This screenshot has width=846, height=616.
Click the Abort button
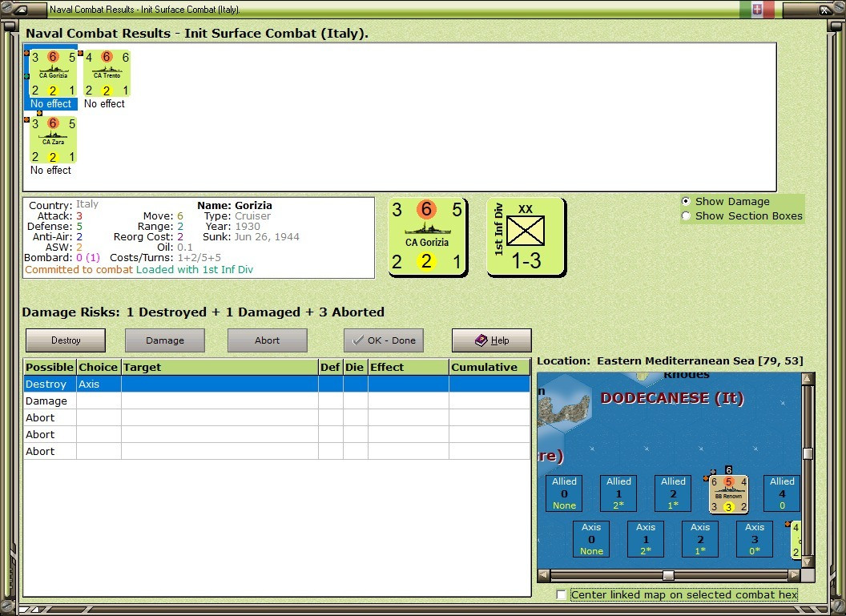point(268,340)
